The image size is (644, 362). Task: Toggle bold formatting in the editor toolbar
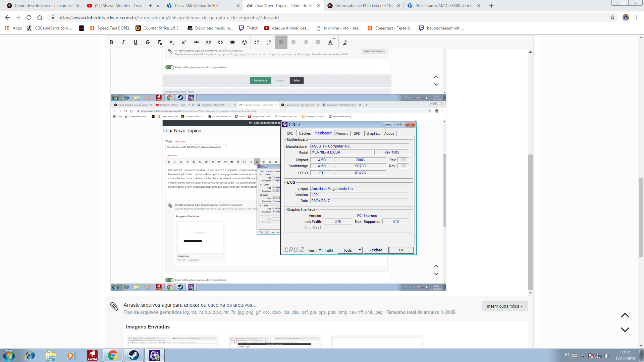click(x=111, y=42)
